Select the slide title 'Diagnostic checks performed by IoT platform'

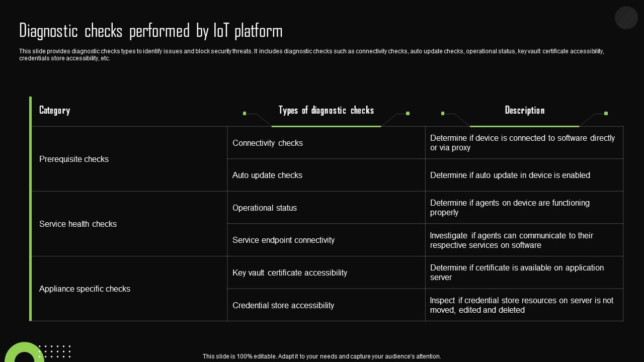151,31
